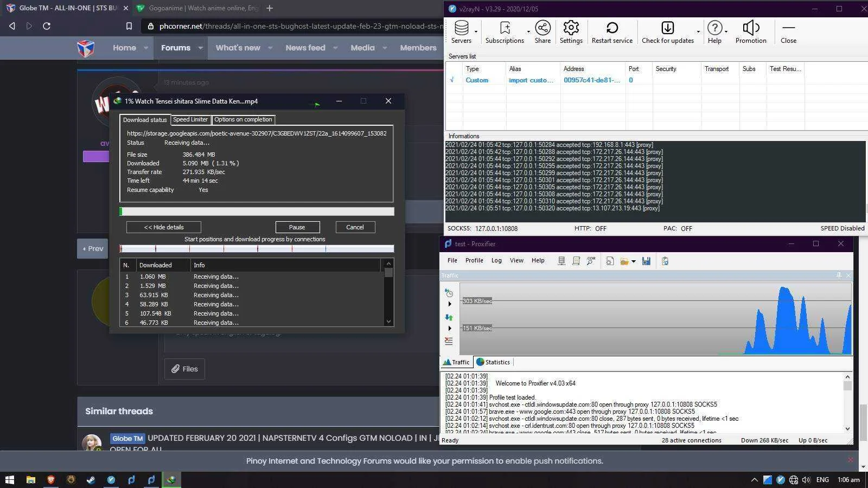Open the Gogoanime browser tab
This screenshot has width=868, height=488.
[196, 8]
